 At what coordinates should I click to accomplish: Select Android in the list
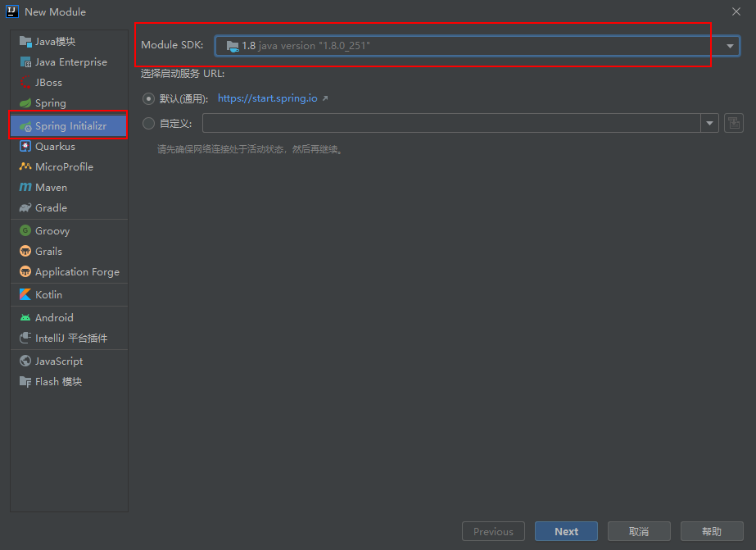69,317
